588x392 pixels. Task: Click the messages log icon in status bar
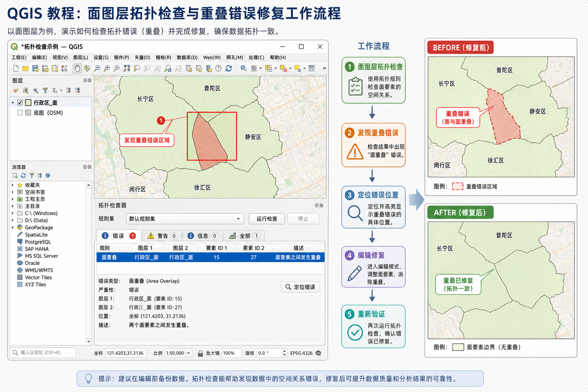318,353
